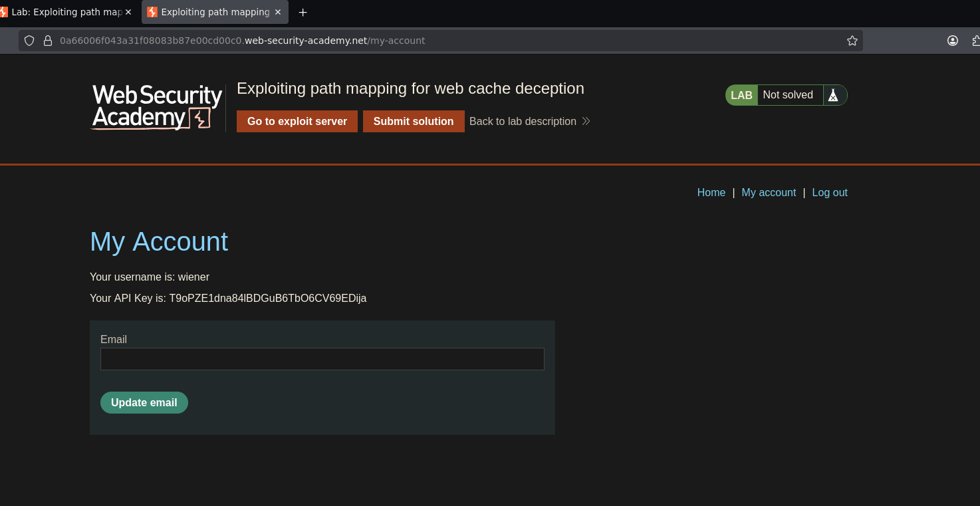Click the green LAB badge
Screen dimensions: 980x506
point(741,95)
